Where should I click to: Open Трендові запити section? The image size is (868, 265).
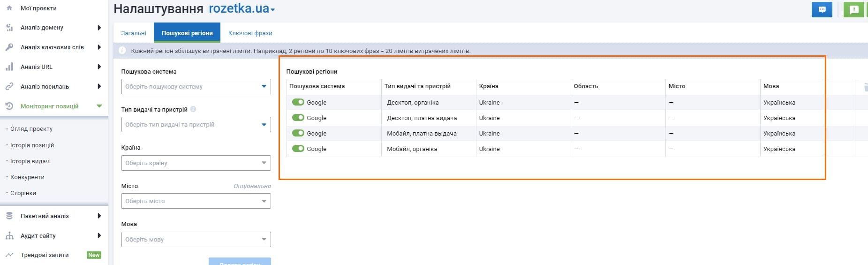point(45,255)
